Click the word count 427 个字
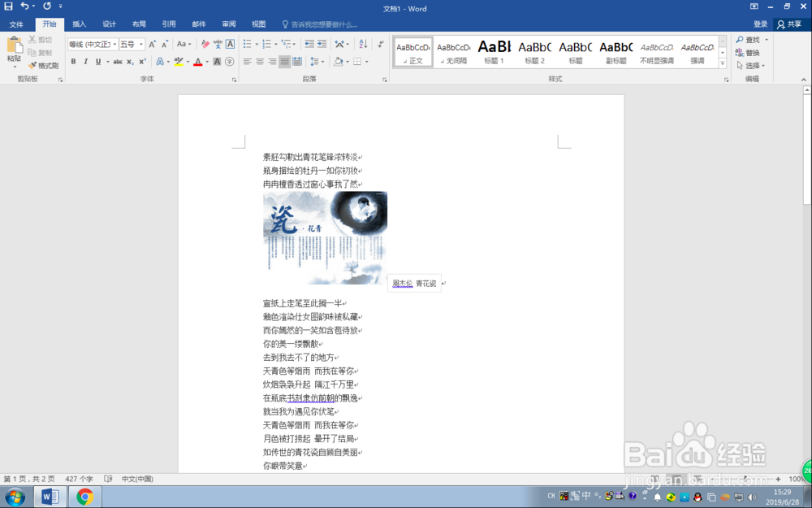Screen dimensions: 812x508 [80, 479]
